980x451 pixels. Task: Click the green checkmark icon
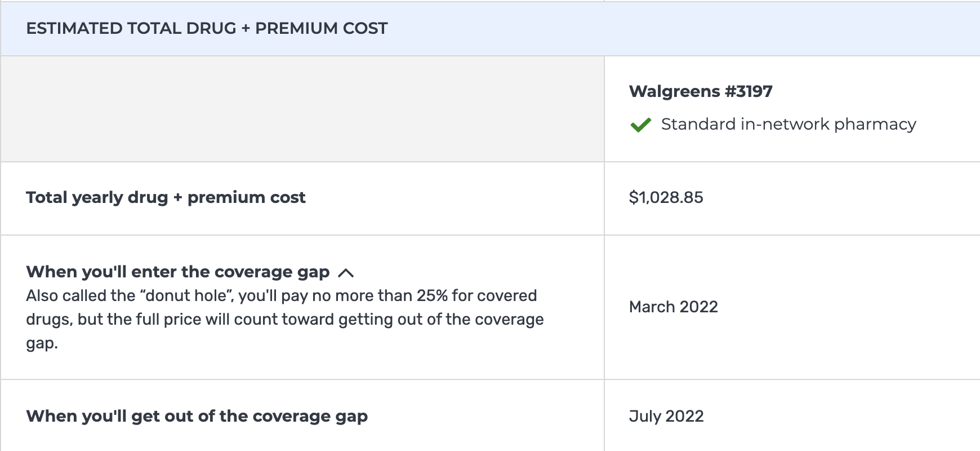640,125
